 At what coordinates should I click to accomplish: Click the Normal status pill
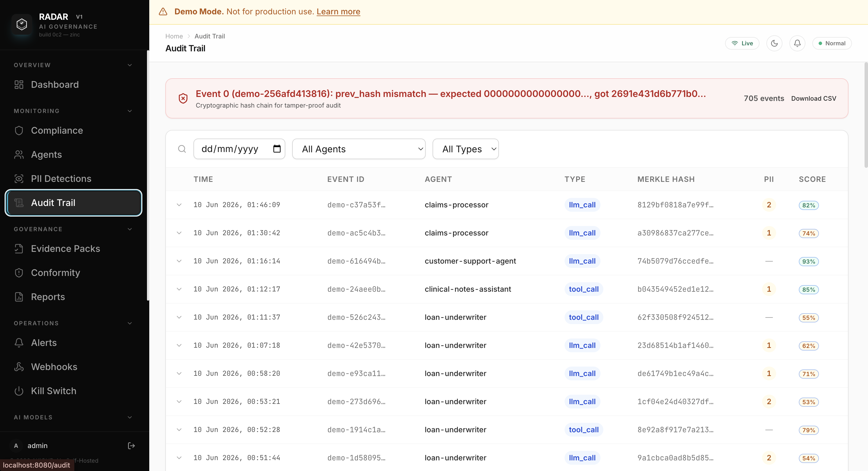click(x=832, y=43)
